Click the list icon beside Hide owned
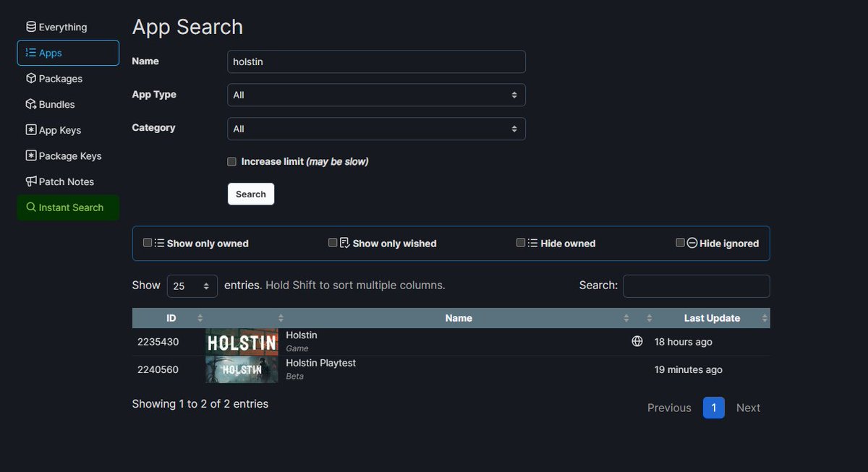This screenshot has width=868, height=472. click(533, 243)
